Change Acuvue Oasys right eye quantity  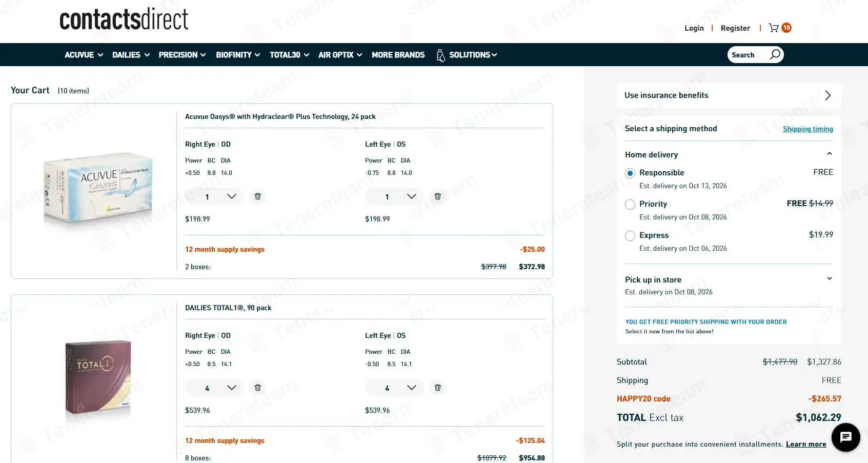coord(214,196)
